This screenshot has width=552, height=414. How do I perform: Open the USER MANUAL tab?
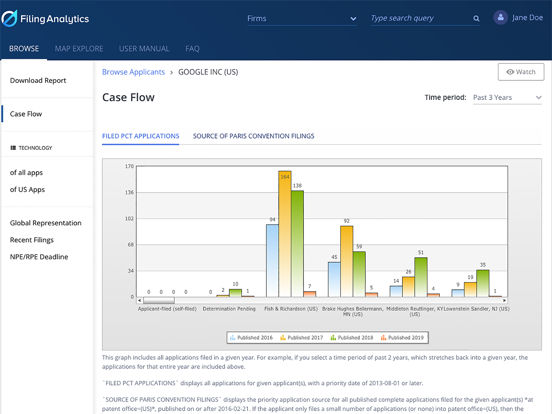pyautogui.click(x=144, y=49)
